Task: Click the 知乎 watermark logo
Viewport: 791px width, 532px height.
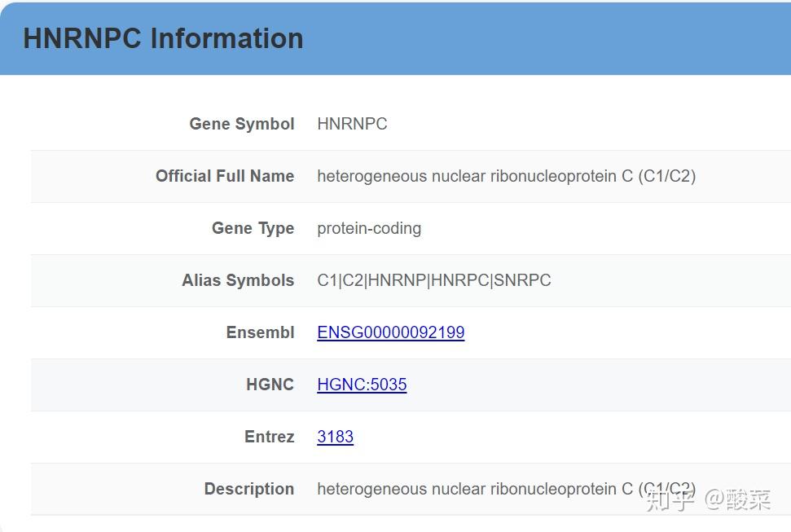Action: 670,499
